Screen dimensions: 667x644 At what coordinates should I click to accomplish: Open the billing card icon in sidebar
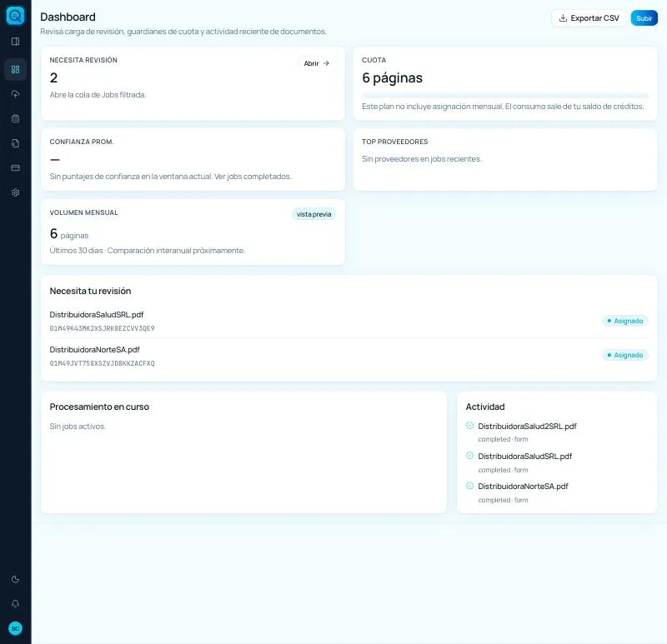pyautogui.click(x=15, y=168)
